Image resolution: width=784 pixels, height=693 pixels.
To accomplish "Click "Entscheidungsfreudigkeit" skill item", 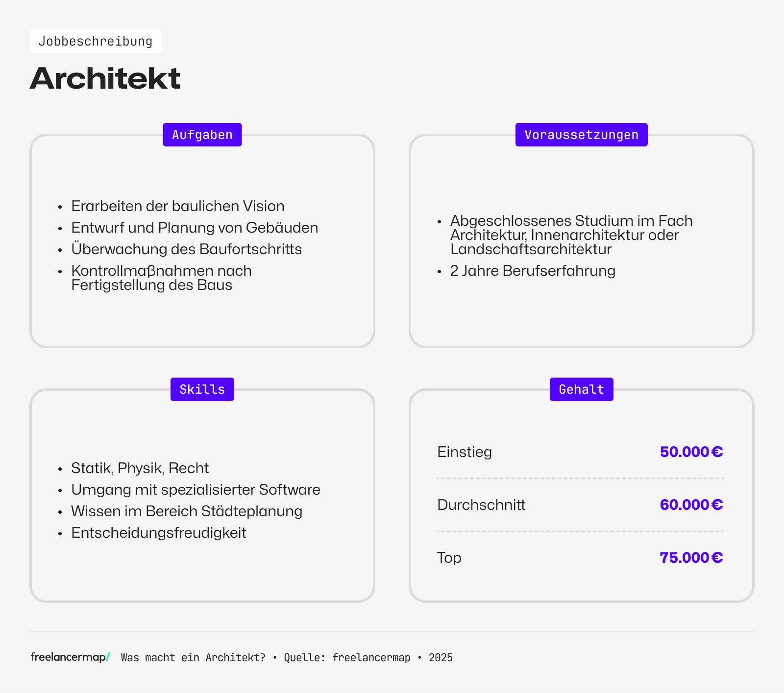I will pyautogui.click(x=158, y=533).
